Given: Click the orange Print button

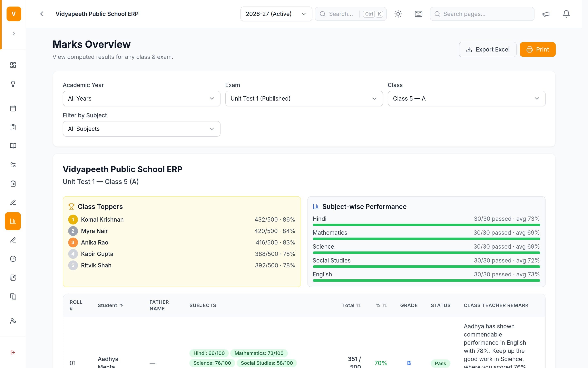Looking at the screenshot, I should (x=537, y=49).
